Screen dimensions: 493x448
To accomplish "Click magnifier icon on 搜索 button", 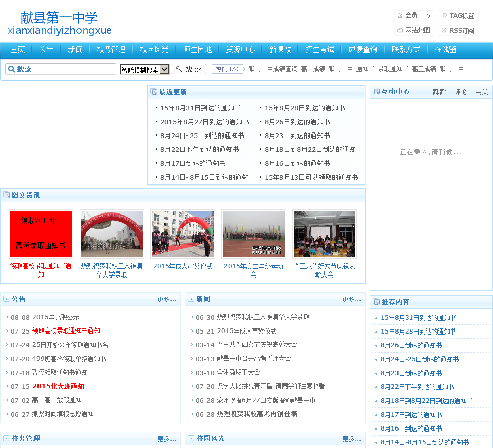I will 179,69.
